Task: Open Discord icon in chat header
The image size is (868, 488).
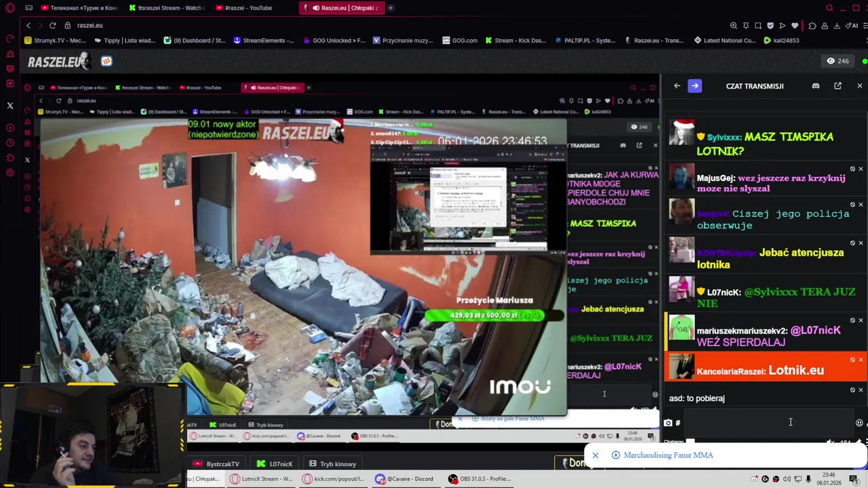Action: (816, 86)
